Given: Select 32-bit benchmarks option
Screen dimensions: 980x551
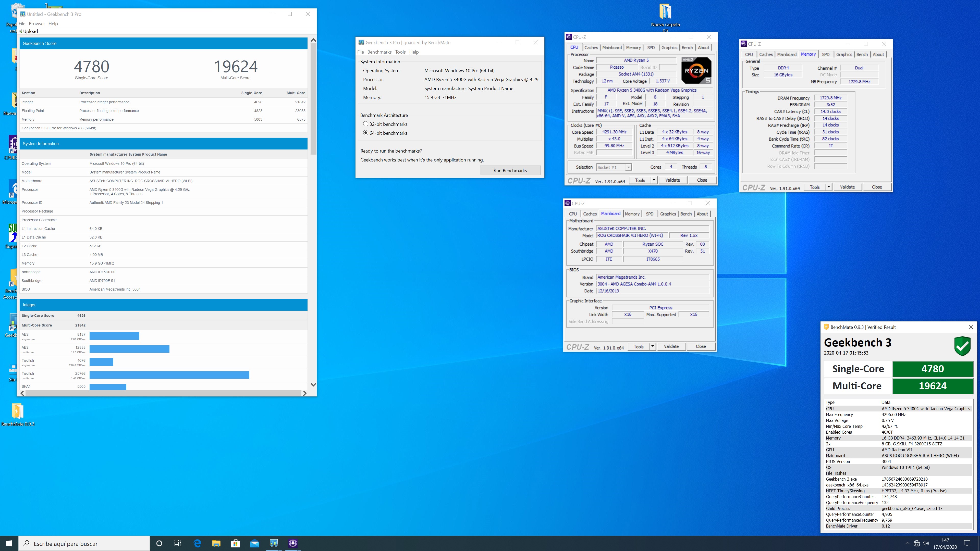Looking at the screenshot, I should (366, 124).
